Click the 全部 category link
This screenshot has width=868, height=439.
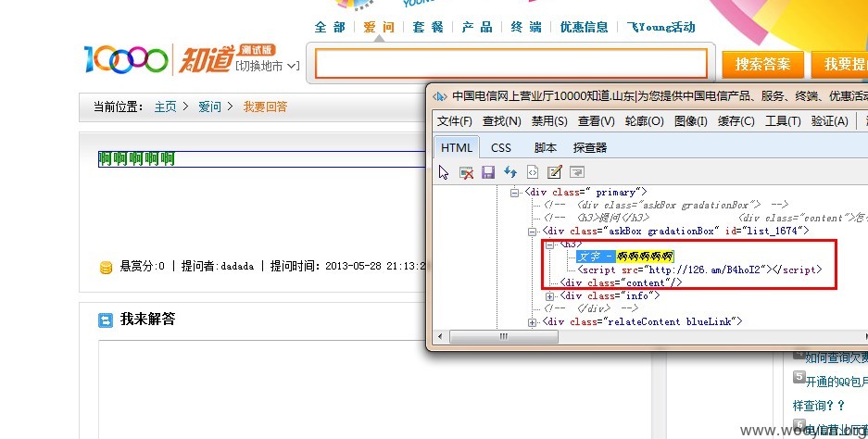[x=330, y=27]
